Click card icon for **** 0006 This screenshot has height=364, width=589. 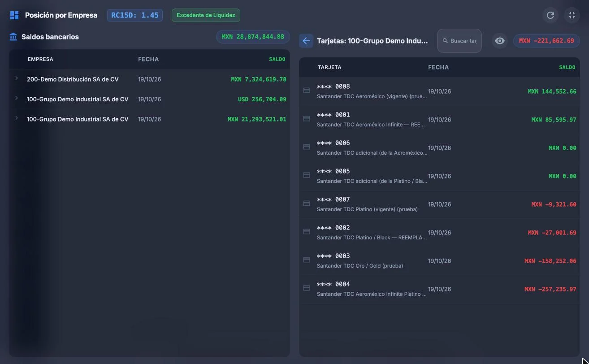(x=307, y=147)
